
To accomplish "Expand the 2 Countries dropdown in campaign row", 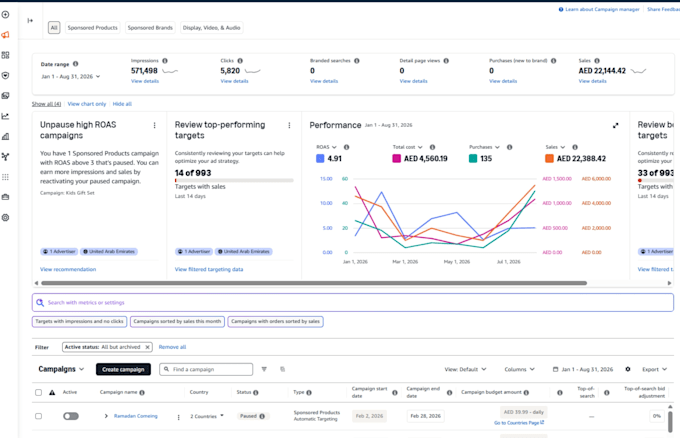I will click(207, 416).
